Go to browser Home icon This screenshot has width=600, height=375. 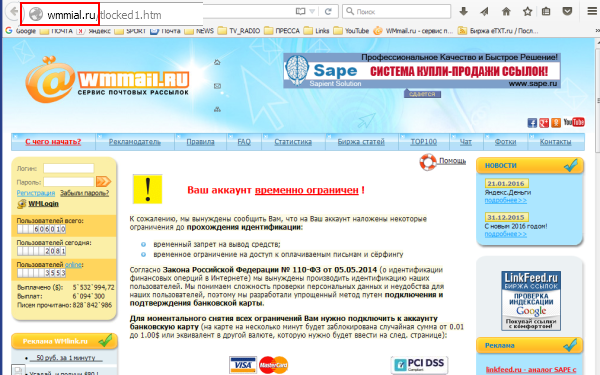pos(506,11)
